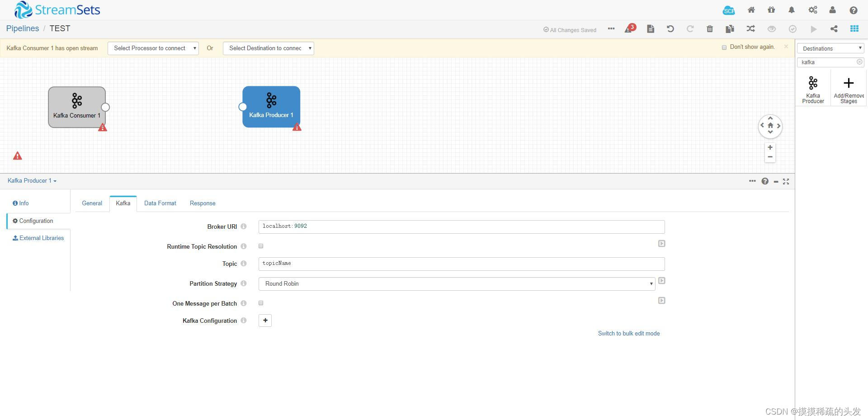This screenshot has height=420, width=868.
Task: Enable One Message per Batch
Action: (x=260, y=303)
